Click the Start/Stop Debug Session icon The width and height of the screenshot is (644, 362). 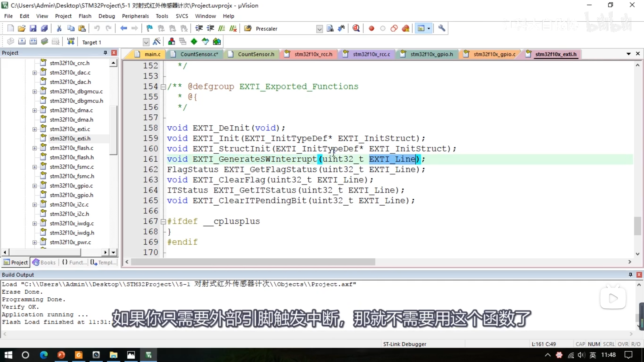click(356, 28)
